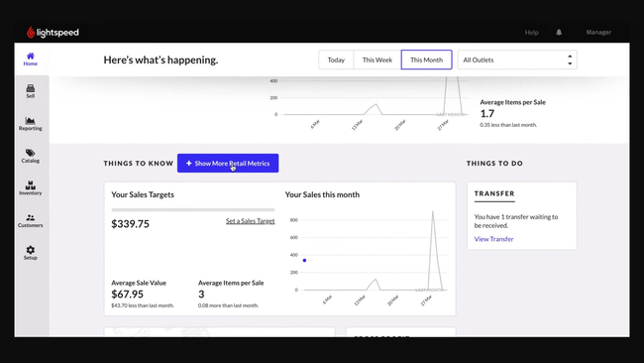The width and height of the screenshot is (644, 363).
Task: Open the Help link in header
Action: [531, 32]
